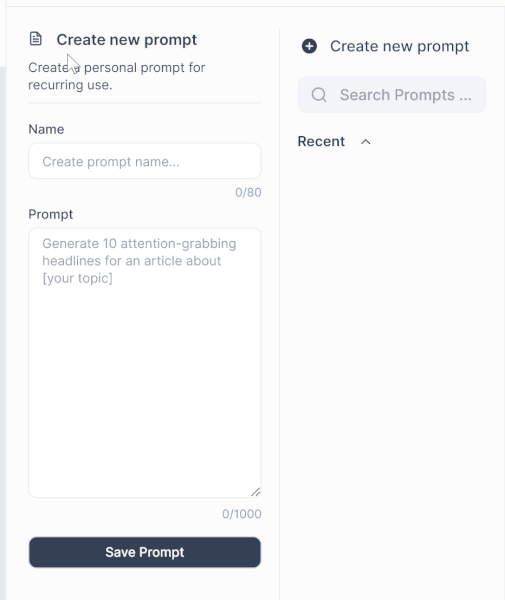Click the 0/1000 character counter
Image resolution: width=505 pixels, height=600 pixels.
[242, 514]
